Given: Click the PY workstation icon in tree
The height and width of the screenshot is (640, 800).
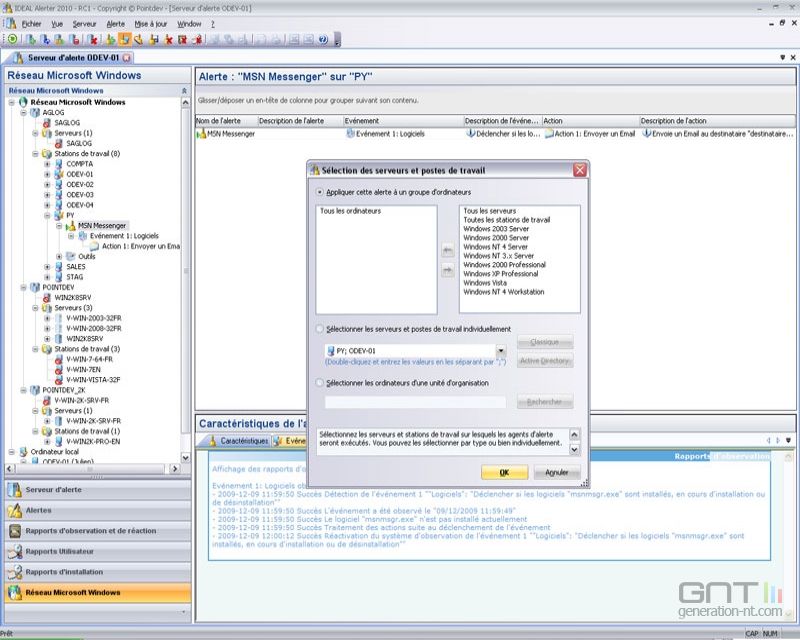Looking at the screenshot, I should point(59,215).
